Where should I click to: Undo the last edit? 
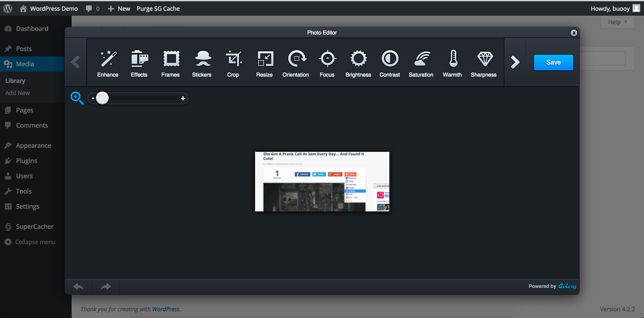coord(78,287)
